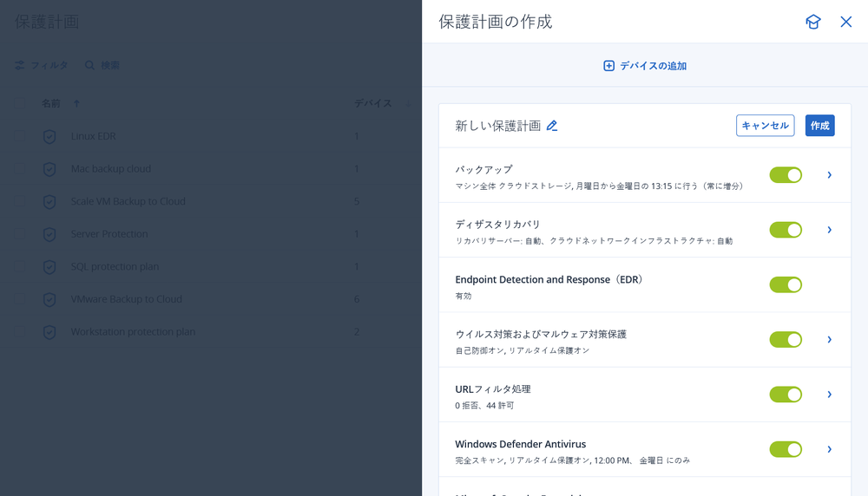Disable the Endpoint Detection and Response switch
The width and height of the screenshot is (868, 496).
point(786,284)
